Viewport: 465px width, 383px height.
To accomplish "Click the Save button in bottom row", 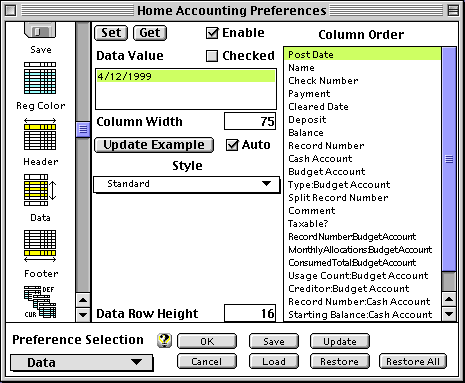I will 274,341.
